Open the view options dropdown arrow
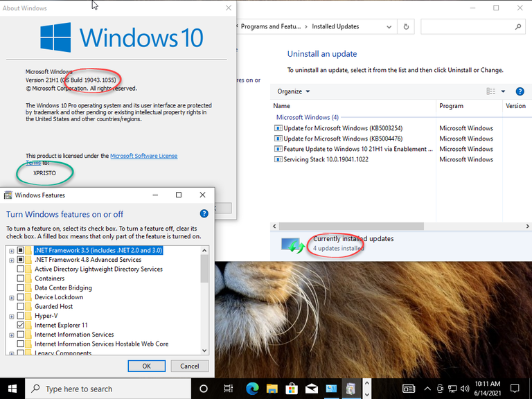This screenshot has height=399, width=532. tap(503, 91)
